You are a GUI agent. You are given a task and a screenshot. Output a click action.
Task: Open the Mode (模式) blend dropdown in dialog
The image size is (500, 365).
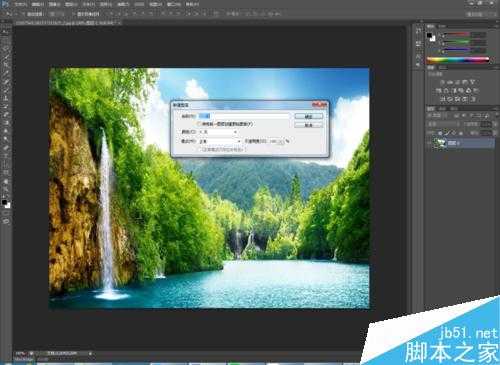(x=220, y=141)
